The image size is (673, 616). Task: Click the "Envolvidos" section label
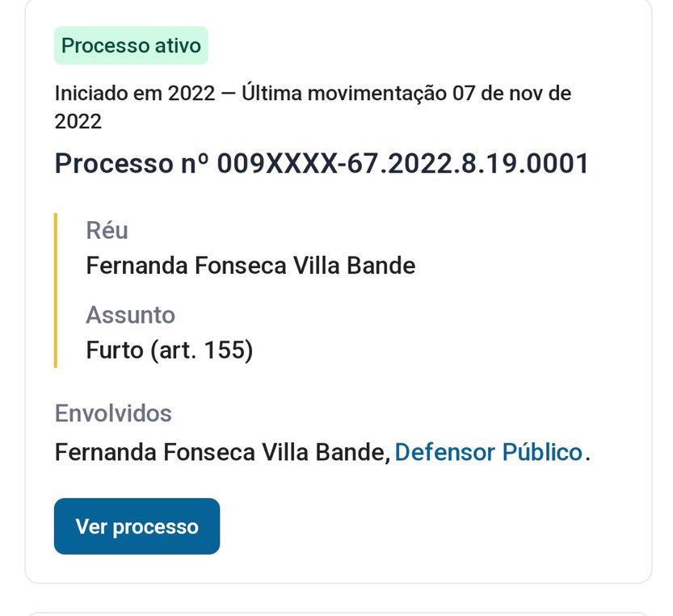point(113,413)
